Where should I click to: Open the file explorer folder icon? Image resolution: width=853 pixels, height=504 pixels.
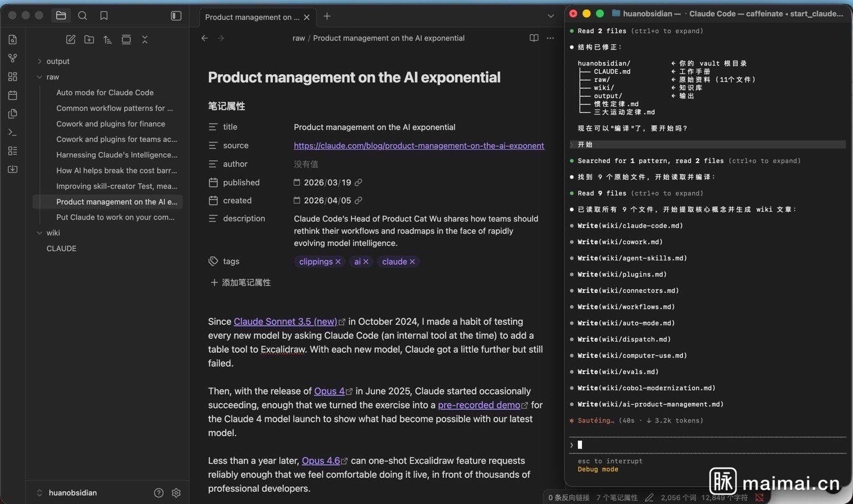[61, 16]
